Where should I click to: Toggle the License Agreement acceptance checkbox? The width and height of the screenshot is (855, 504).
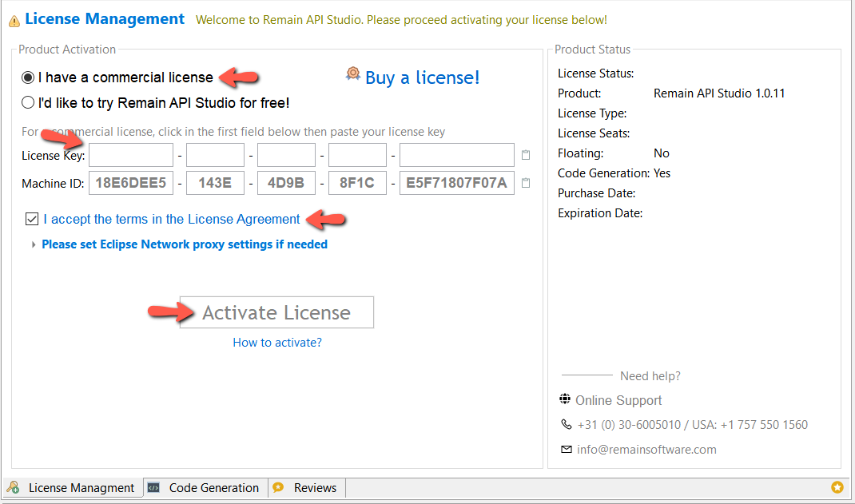pyautogui.click(x=32, y=219)
